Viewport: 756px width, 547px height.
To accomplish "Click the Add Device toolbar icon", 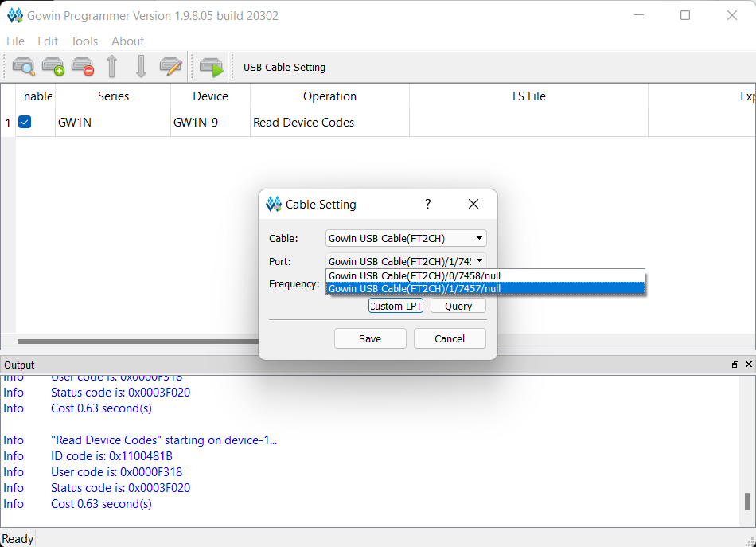I will (x=53, y=67).
